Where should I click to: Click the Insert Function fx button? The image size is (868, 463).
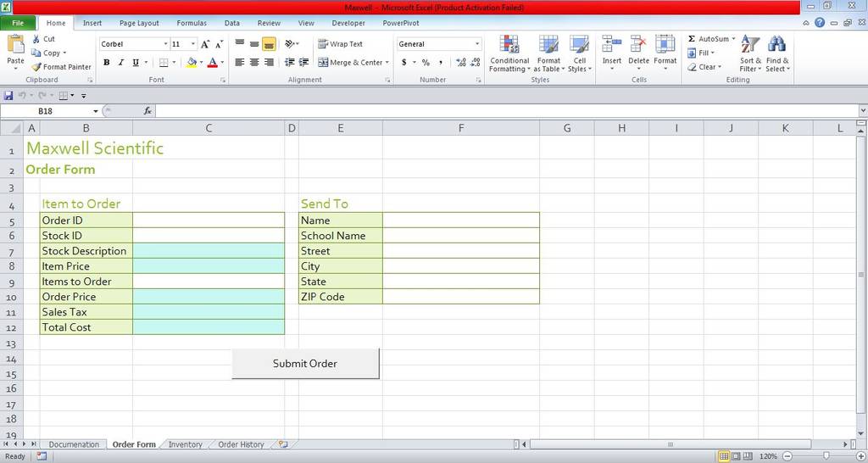point(147,111)
